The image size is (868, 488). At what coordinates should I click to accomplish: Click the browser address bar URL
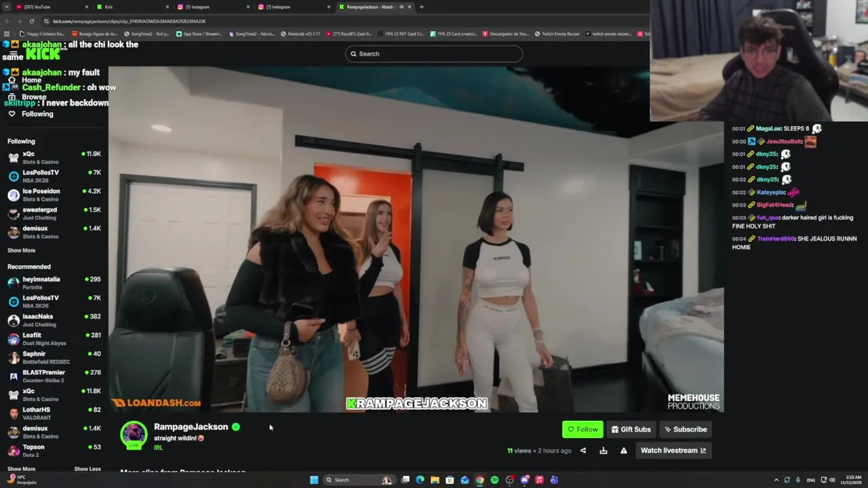tap(129, 21)
